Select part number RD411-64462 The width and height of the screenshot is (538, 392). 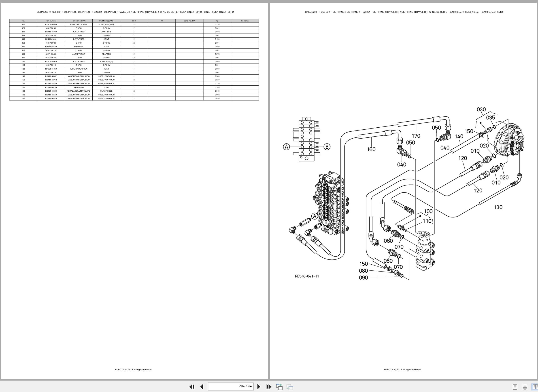(51, 76)
